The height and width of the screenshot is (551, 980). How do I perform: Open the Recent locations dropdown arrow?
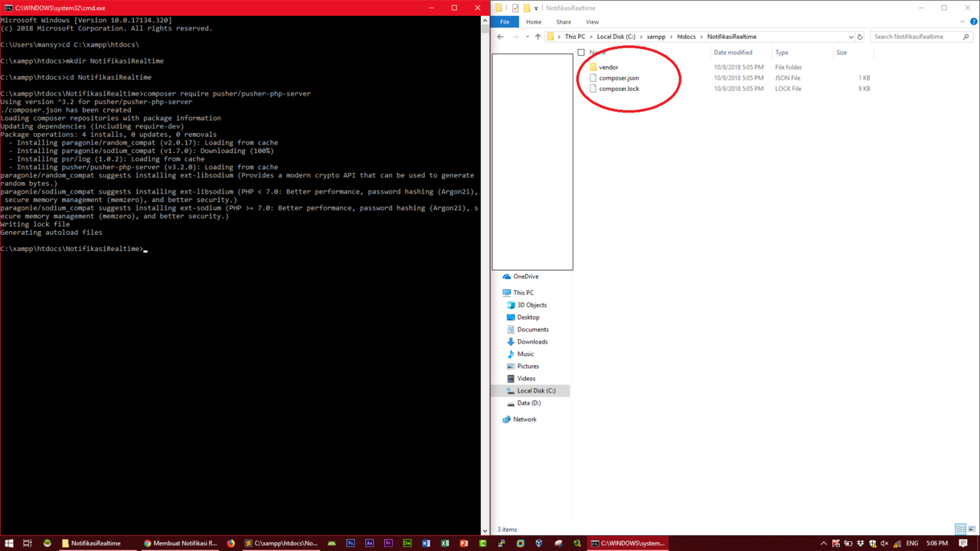coord(527,37)
